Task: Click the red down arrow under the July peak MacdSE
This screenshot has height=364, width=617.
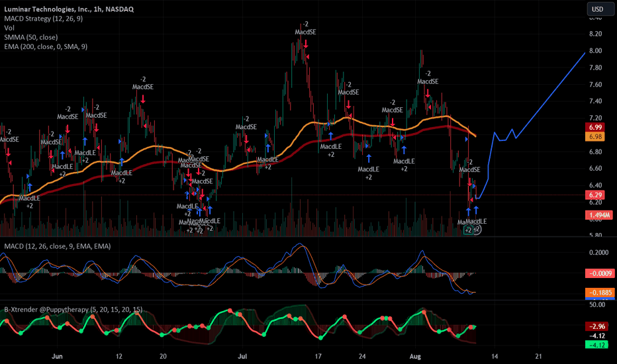Action: [x=306, y=43]
